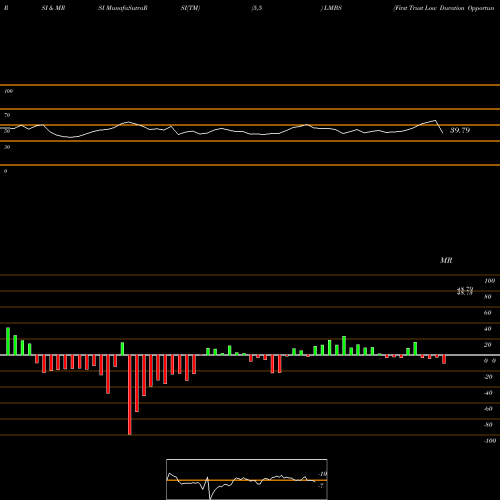Click the last red MR bar at the right end
This screenshot has height=500, width=500.
(444, 359)
